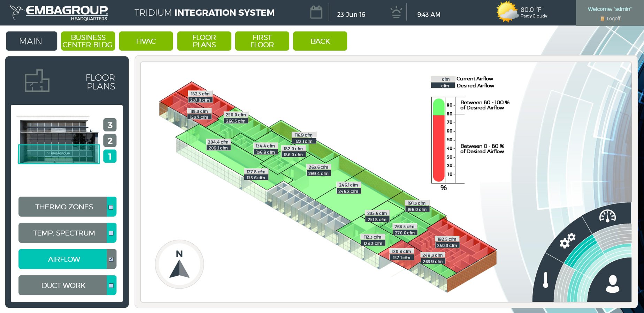This screenshot has height=313, width=644.
Task: Click the 118.3 cfm zone label
Action: pyautogui.click(x=199, y=111)
